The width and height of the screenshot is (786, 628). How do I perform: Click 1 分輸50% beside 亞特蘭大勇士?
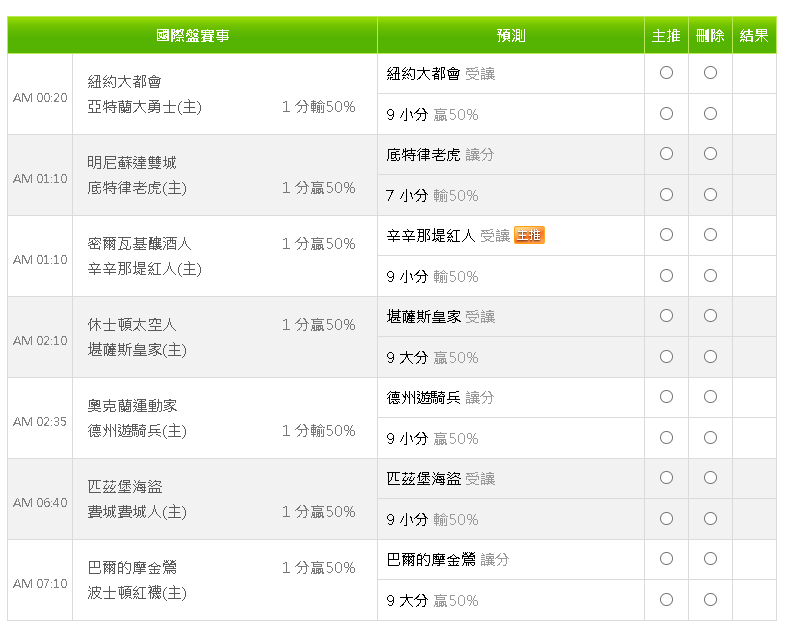tap(319, 107)
